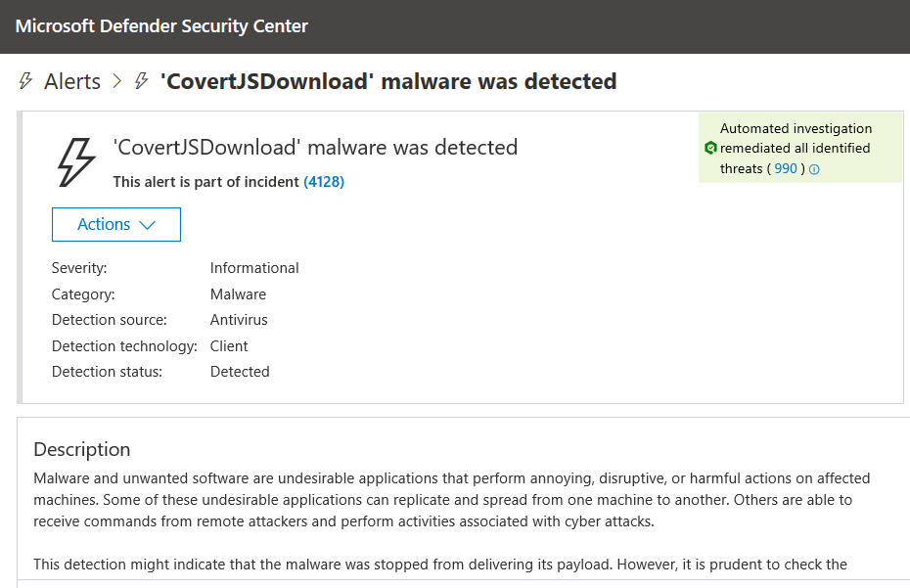Click the breadcrumb chevron separator
The image size is (910, 588).
coord(117,81)
